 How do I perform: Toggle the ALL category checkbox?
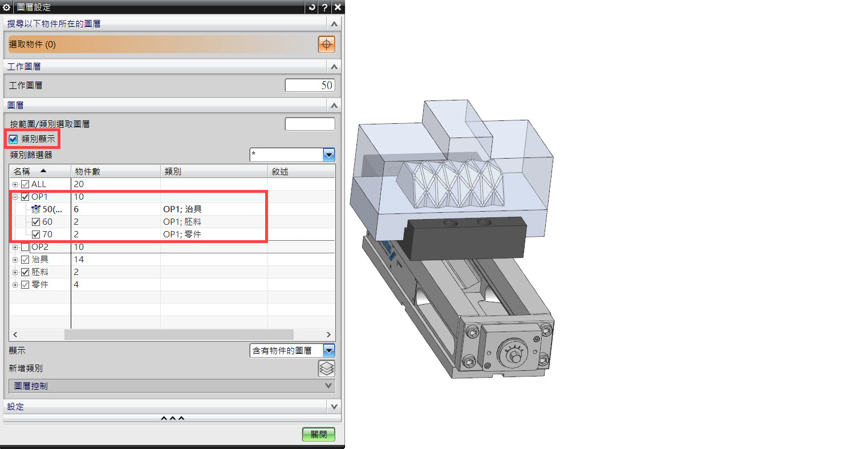tap(25, 184)
